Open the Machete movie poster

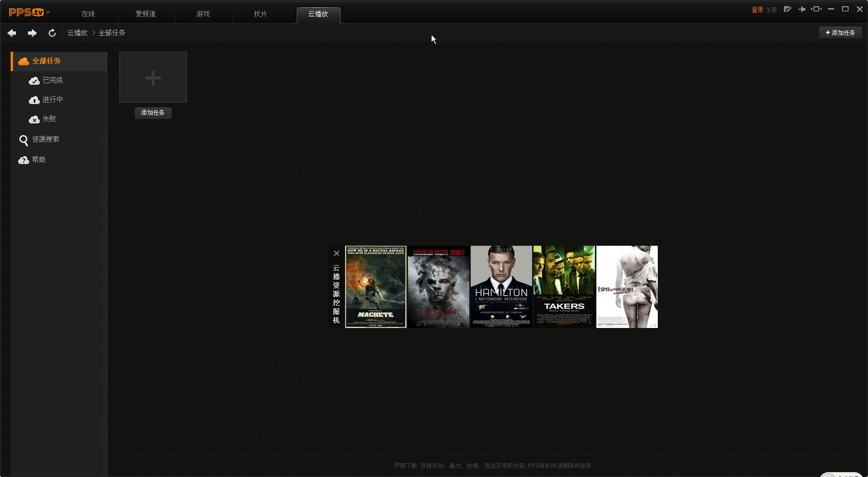(x=376, y=287)
